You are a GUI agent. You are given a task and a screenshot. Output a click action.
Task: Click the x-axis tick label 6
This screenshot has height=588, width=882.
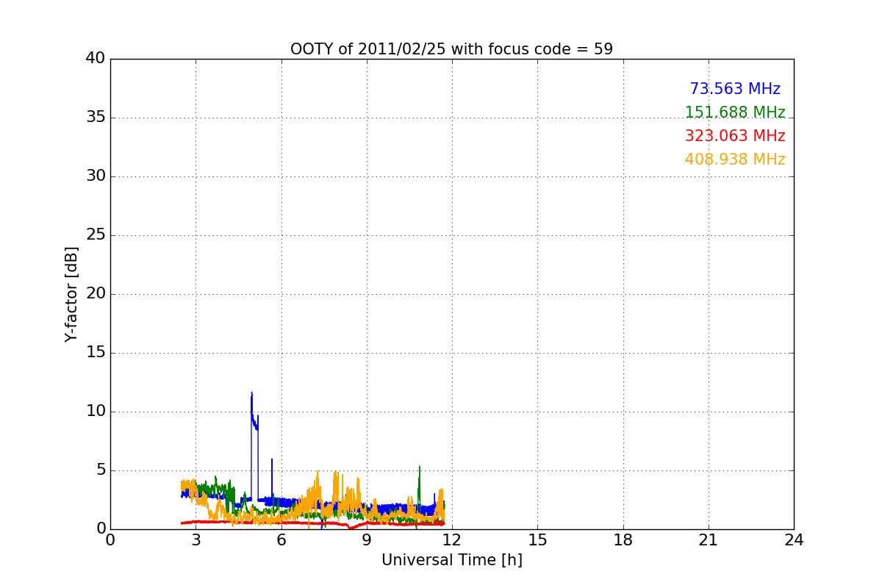click(x=281, y=540)
